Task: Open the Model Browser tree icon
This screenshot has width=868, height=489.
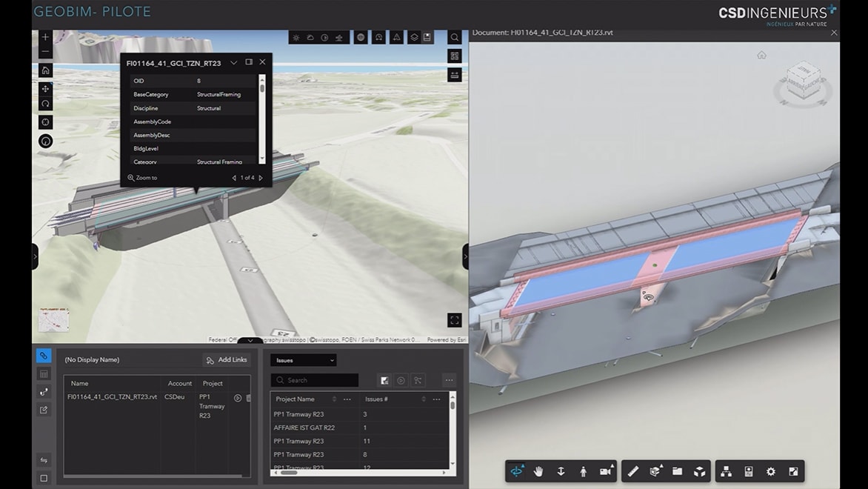Action: pyautogui.click(x=726, y=471)
